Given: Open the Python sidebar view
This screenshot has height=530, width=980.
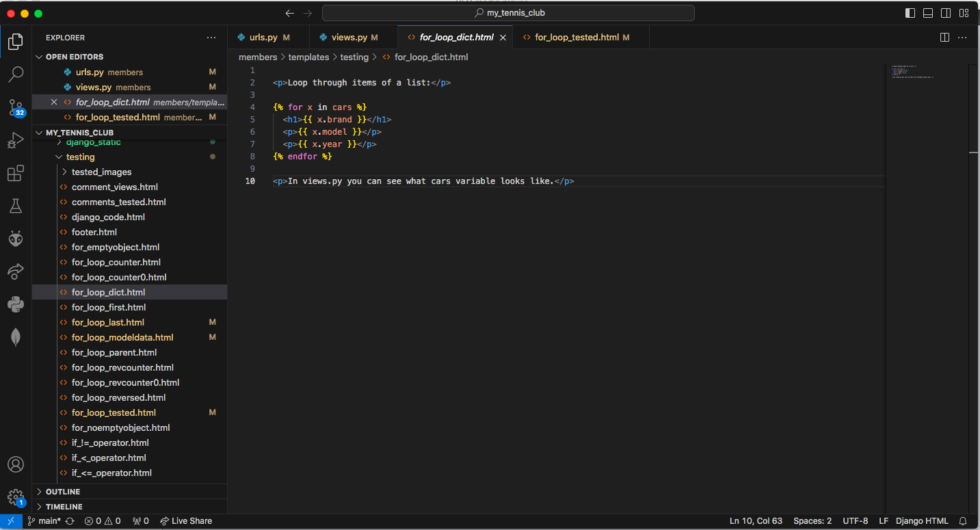Looking at the screenshot, I should pos(16,304).
